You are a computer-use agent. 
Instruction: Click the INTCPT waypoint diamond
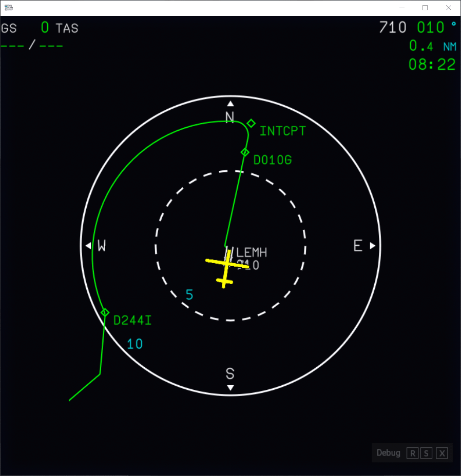point(251,123)
